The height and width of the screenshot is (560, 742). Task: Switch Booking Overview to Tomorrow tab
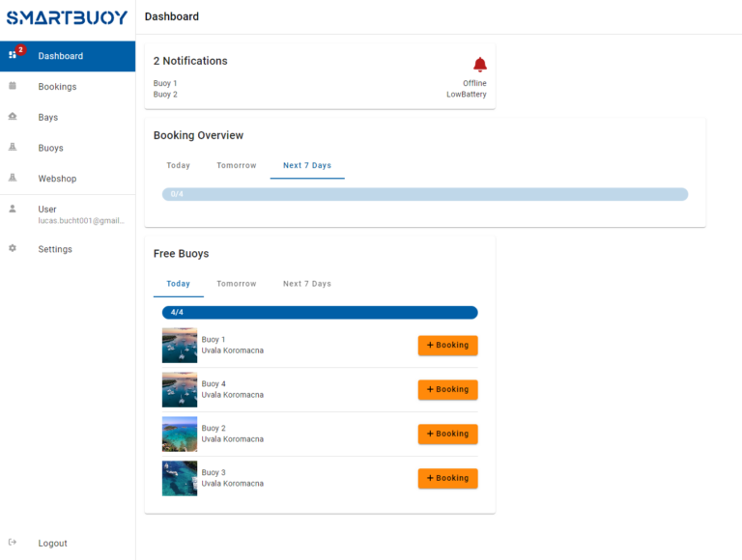[237, 165]
